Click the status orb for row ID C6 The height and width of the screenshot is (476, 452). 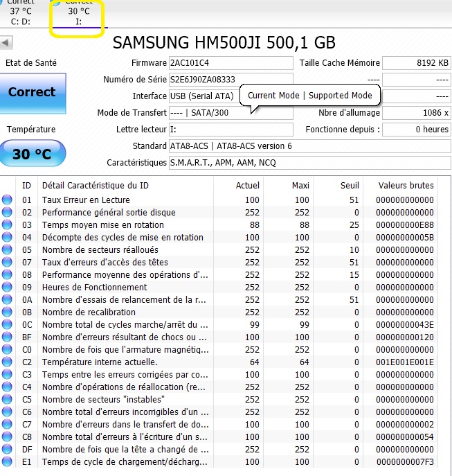[7, 412]
